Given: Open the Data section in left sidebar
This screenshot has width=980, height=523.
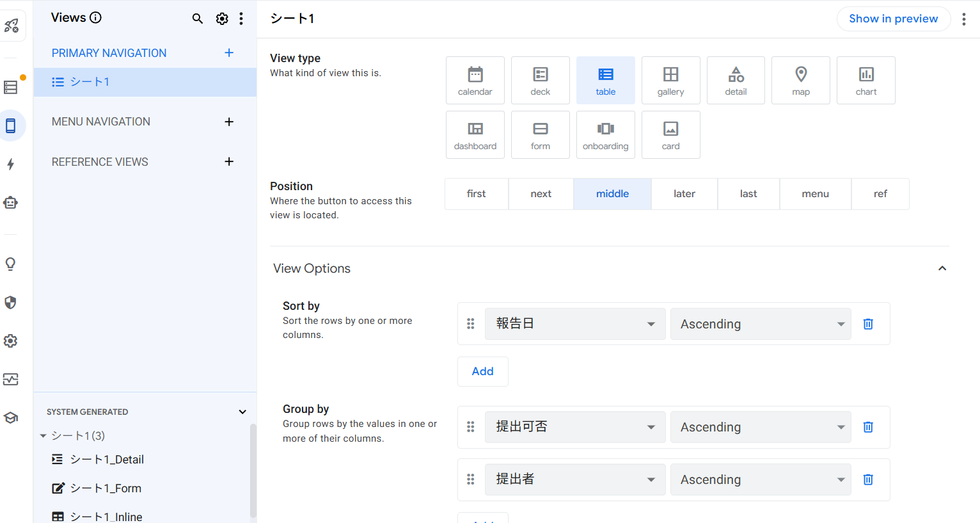Looking at the screenshot, I should coord(11,87).
